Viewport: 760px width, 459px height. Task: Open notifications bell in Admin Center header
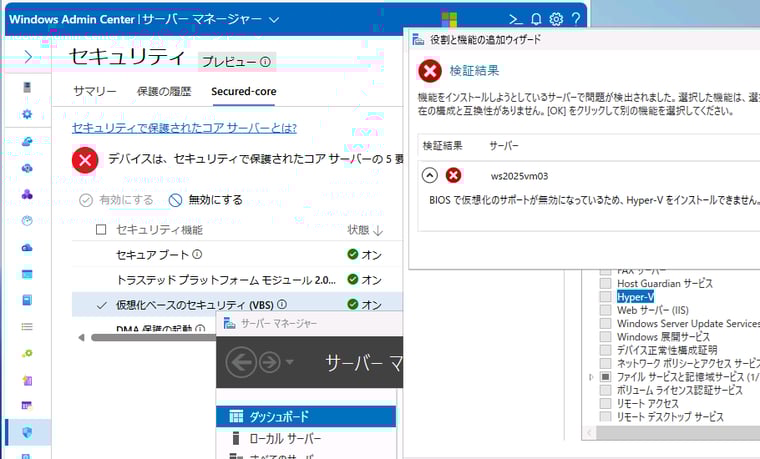point(536,19)
